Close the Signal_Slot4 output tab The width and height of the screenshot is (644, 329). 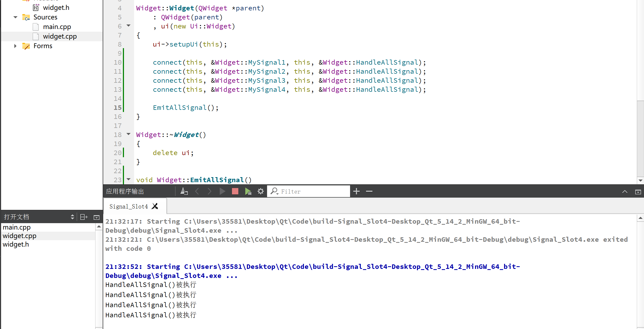click(155, 206)
